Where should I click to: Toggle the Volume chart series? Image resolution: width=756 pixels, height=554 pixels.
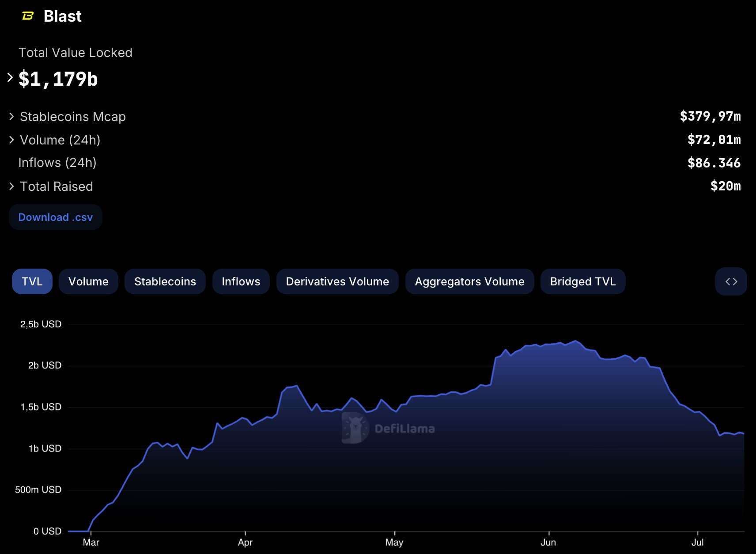(88, 281)
